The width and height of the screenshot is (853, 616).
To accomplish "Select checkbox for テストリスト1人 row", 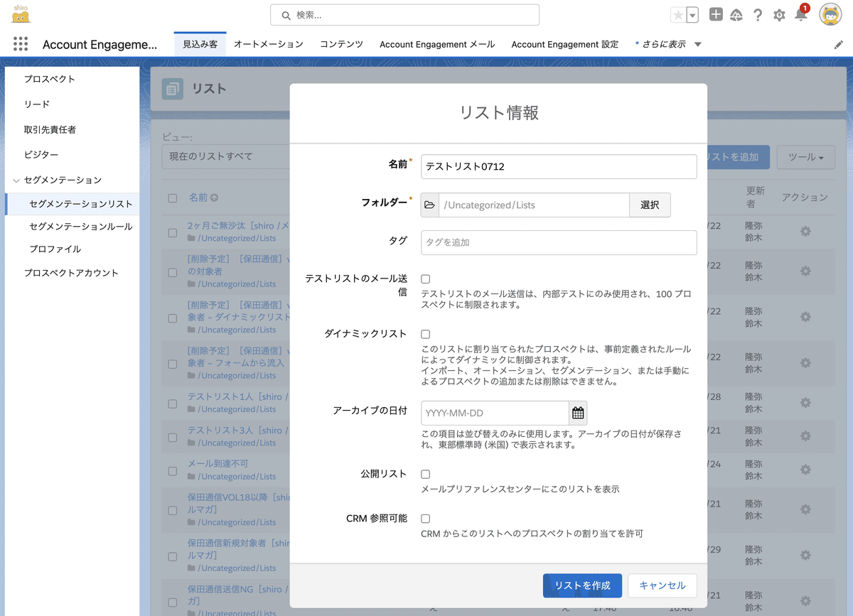I will [173, 404].
